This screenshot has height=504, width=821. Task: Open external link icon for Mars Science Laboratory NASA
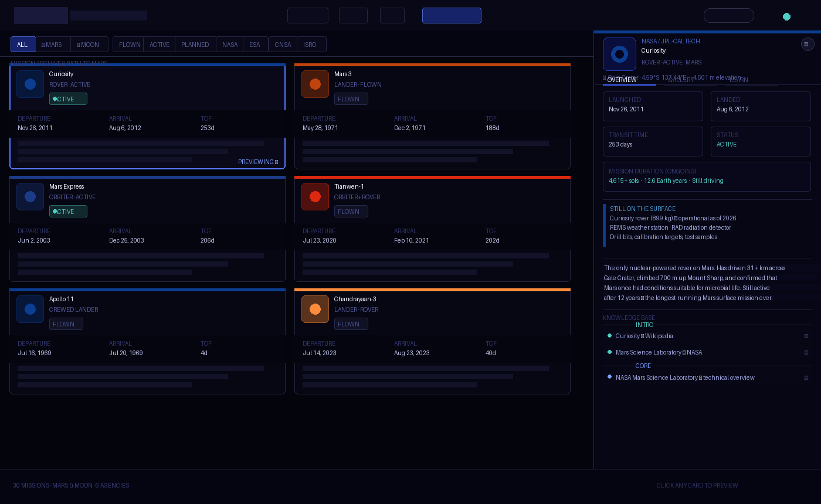point(806,352)
